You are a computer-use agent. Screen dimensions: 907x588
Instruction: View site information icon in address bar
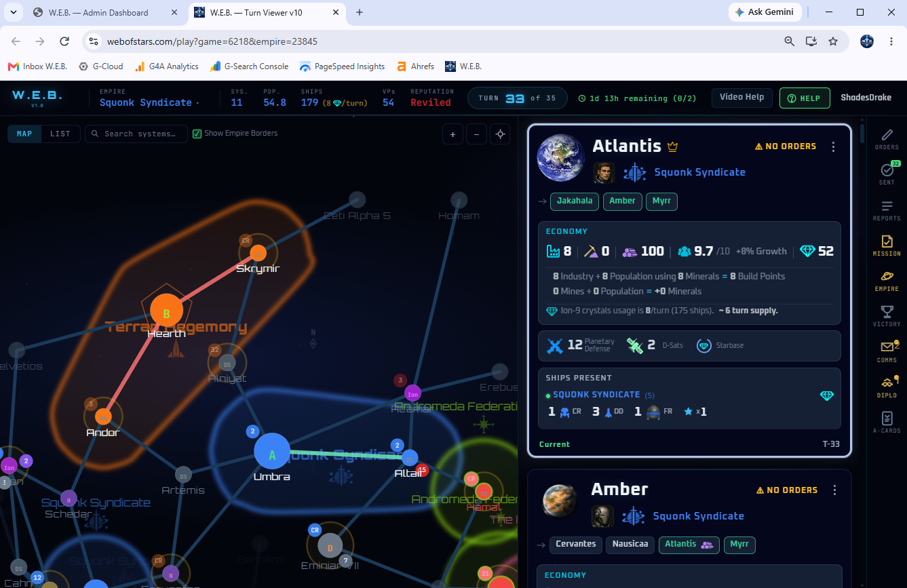tap(94, 41)
